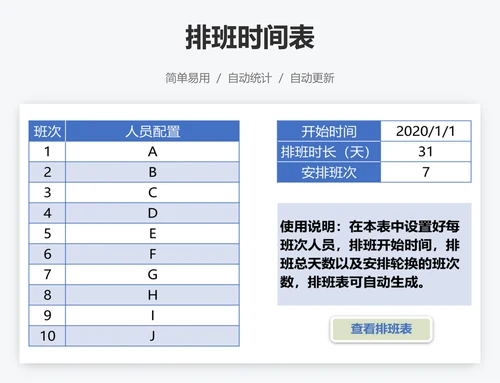The width and height of the screenshot is (500, 383).
Task: Click the 人员配置 column header
Action: (152, 131)
